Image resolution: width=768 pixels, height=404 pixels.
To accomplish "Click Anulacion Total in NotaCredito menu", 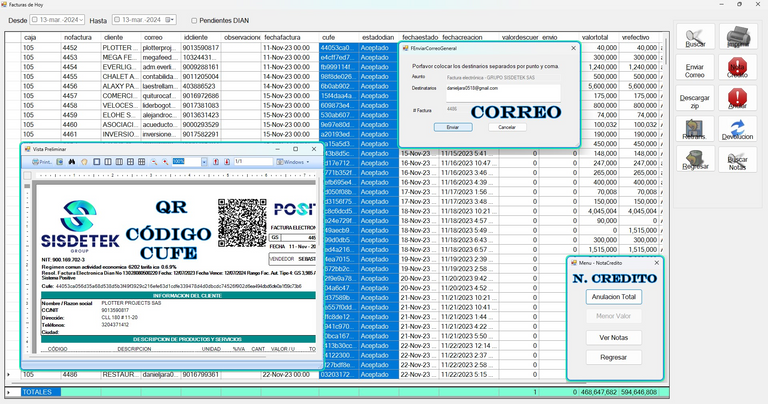I will pyautogui.click(x=614, y=297).
